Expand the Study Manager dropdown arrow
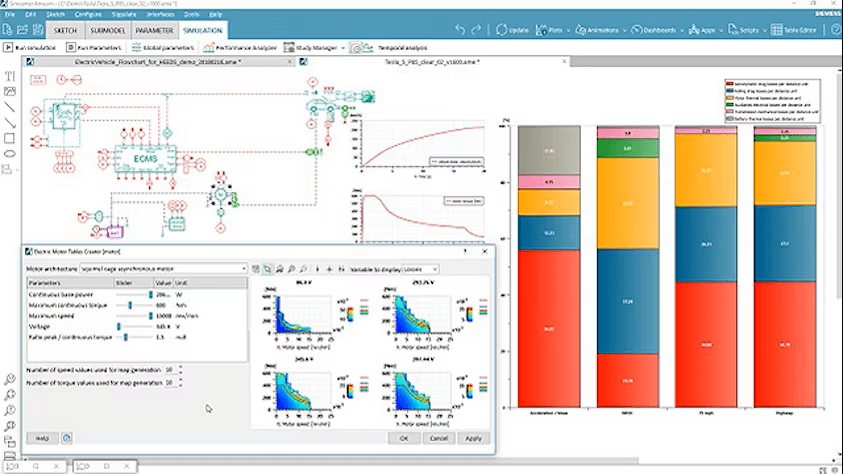Screen dimensions: 843x474 pos(343,47)
